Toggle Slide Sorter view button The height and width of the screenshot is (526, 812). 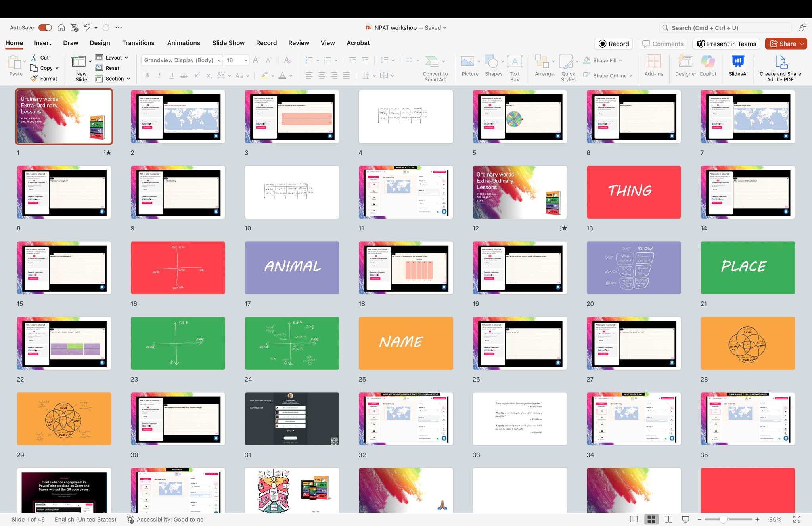point(651,519)
